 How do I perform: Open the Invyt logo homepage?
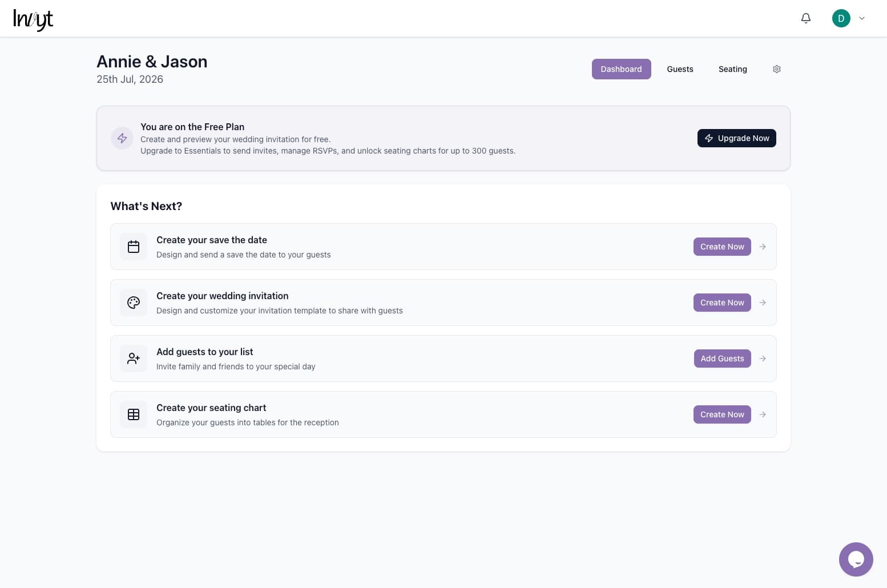33,19
